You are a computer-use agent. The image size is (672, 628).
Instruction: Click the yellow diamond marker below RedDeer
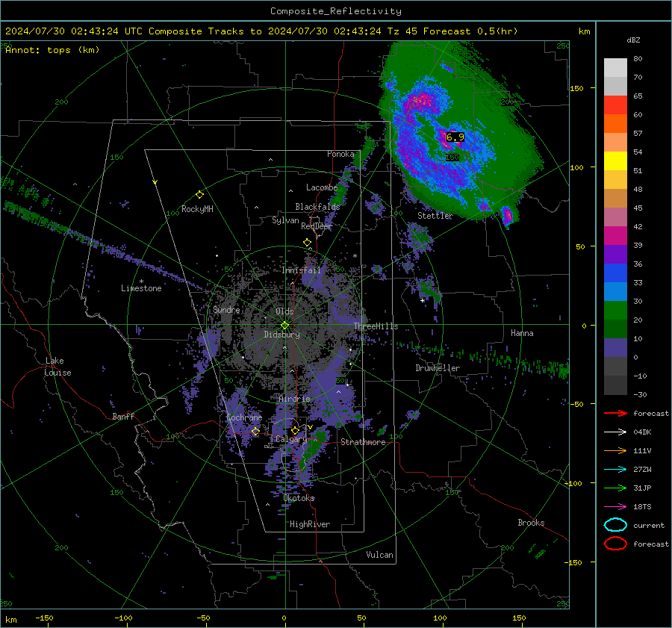pos(308,243)
